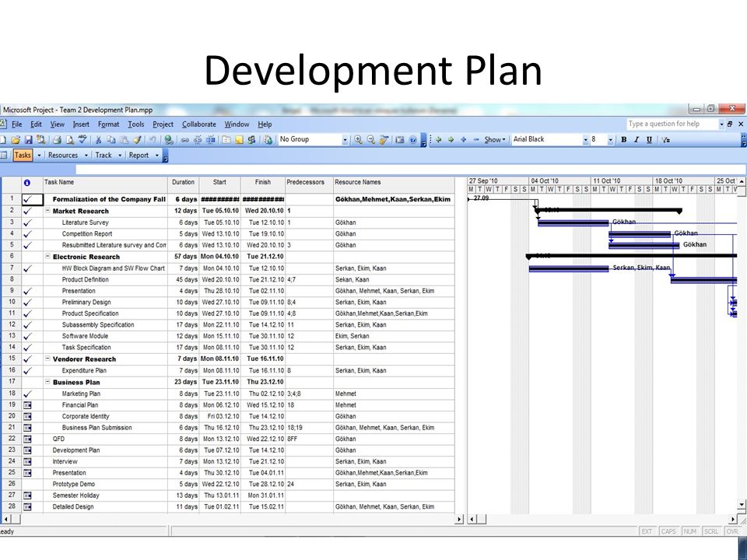Open Task Information dialog
This screenshot has width=747, height=560.
[x=226, y=139]
